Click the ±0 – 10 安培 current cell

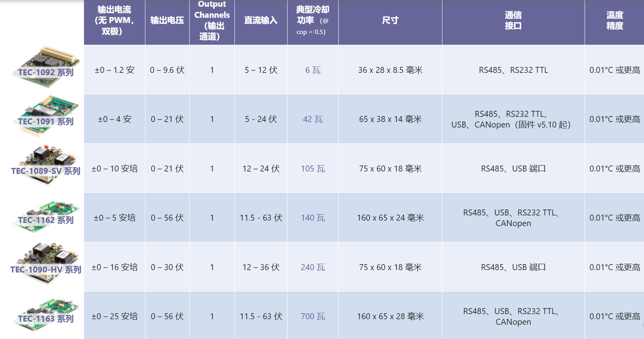[114, 169]
